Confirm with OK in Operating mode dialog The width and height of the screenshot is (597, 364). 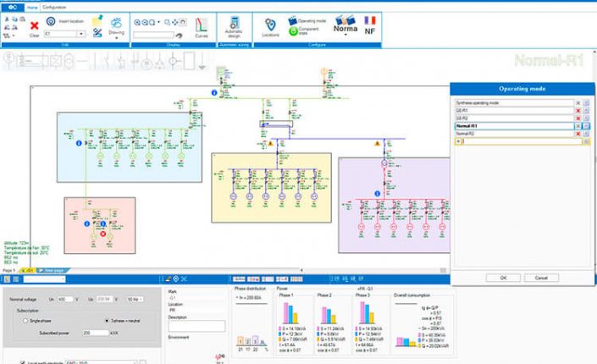(503, 278)
